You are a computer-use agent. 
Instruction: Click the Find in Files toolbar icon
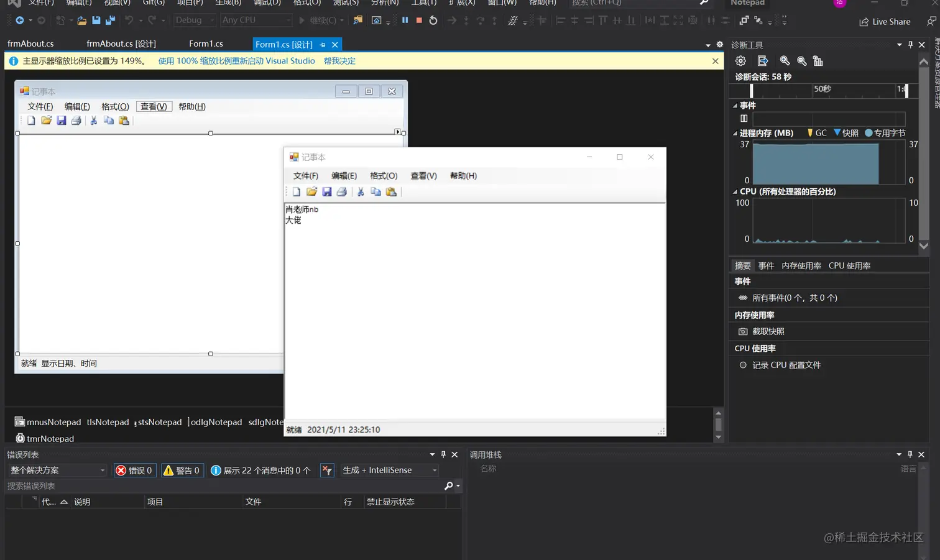(358, 21)
